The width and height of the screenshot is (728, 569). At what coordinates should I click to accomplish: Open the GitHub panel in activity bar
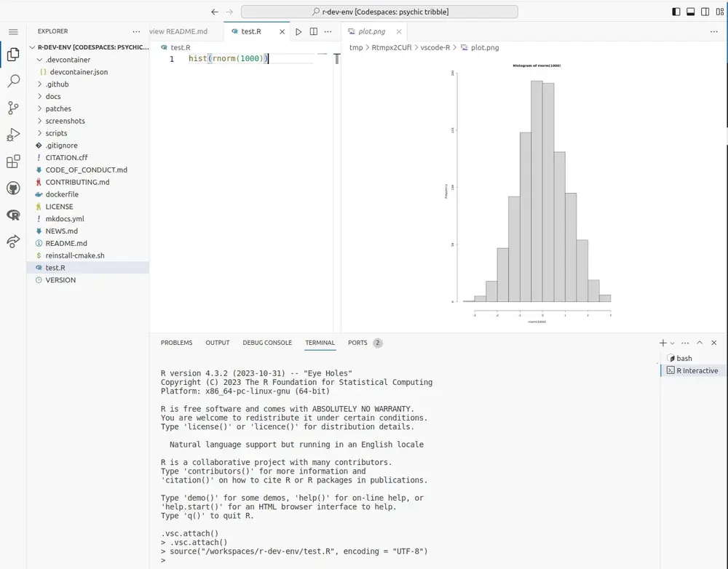(13, 188)
